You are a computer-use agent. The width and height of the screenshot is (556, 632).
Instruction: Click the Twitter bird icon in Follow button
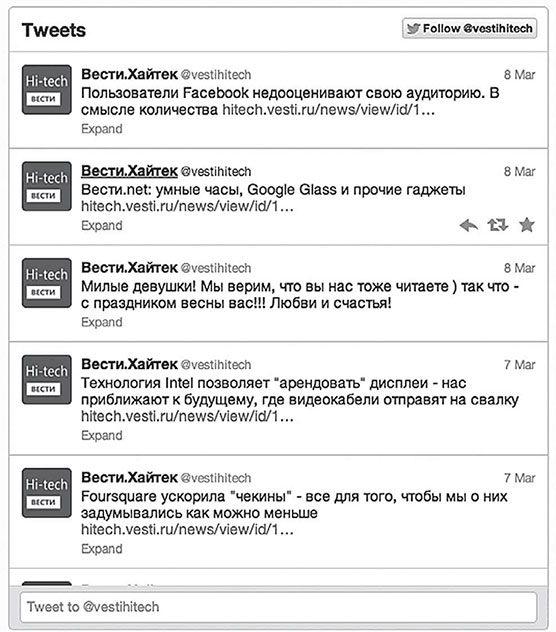click(x=413, y=29)
